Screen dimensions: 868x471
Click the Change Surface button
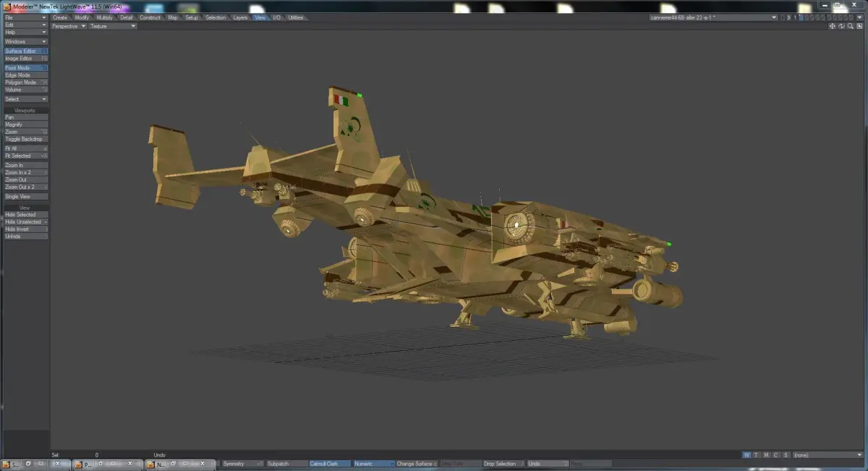coord(417,464)
